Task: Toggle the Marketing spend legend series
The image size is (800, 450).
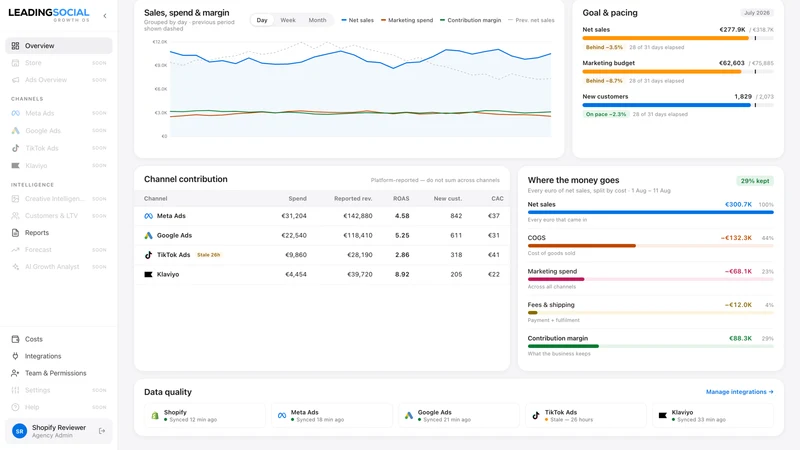Action: point(407,20)
